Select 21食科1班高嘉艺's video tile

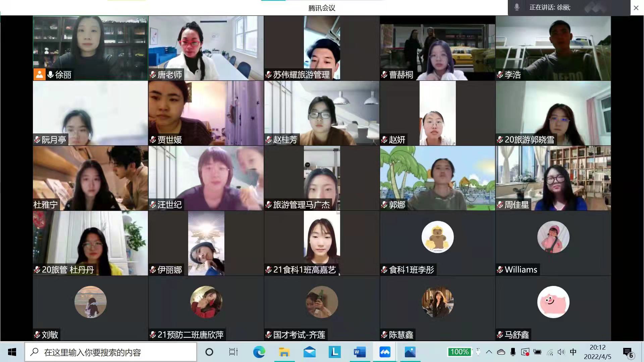point(322,243)
